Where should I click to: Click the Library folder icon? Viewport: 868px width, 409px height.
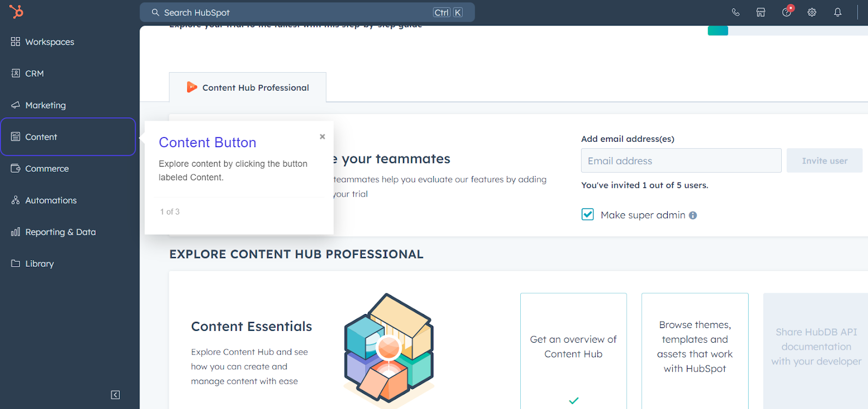(x=15, y=263)
